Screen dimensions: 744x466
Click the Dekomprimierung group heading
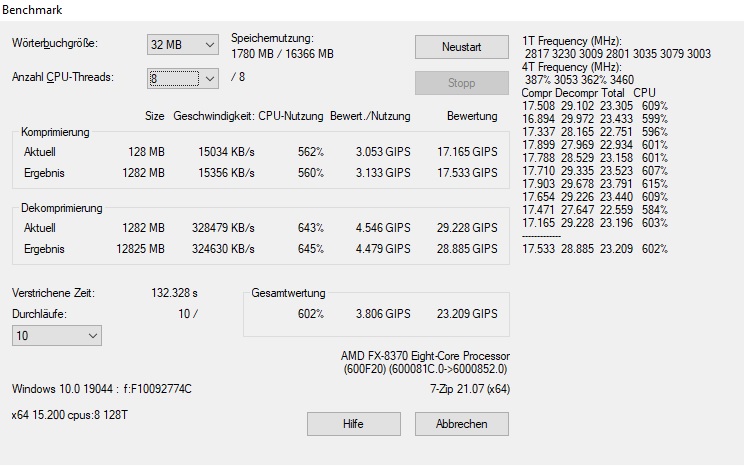pyautogui.click(x=61, y=208)
